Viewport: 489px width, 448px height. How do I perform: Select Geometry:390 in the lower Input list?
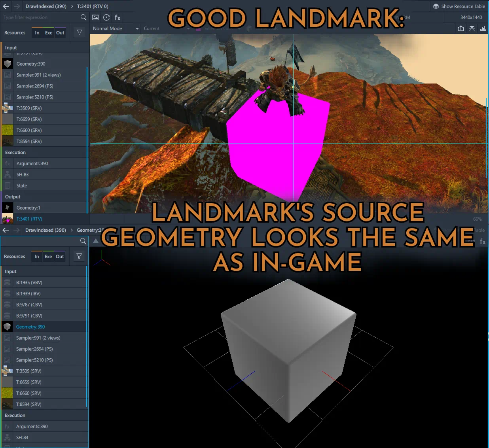[30, 327]
